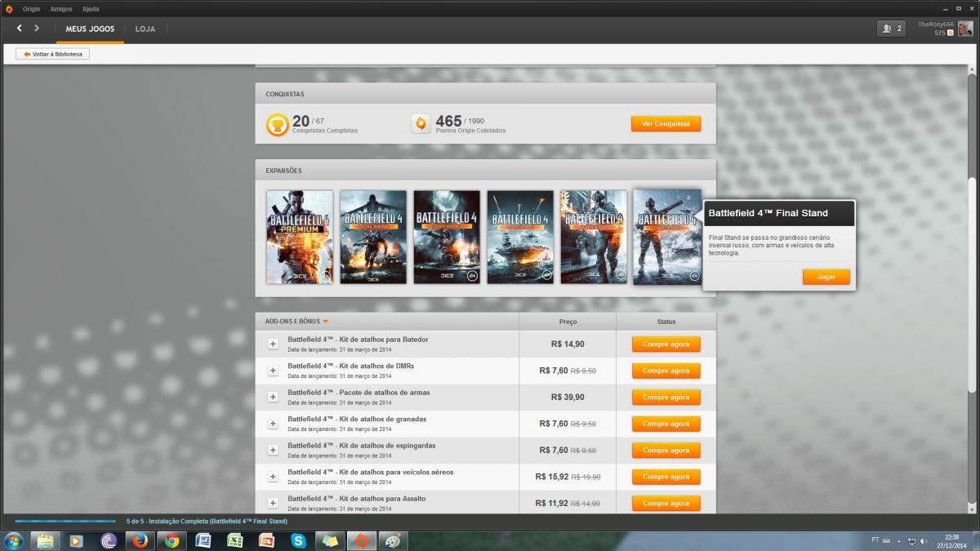Open Firefox from the taskbar
The image size is (980, 551).
tap(140, 540)
